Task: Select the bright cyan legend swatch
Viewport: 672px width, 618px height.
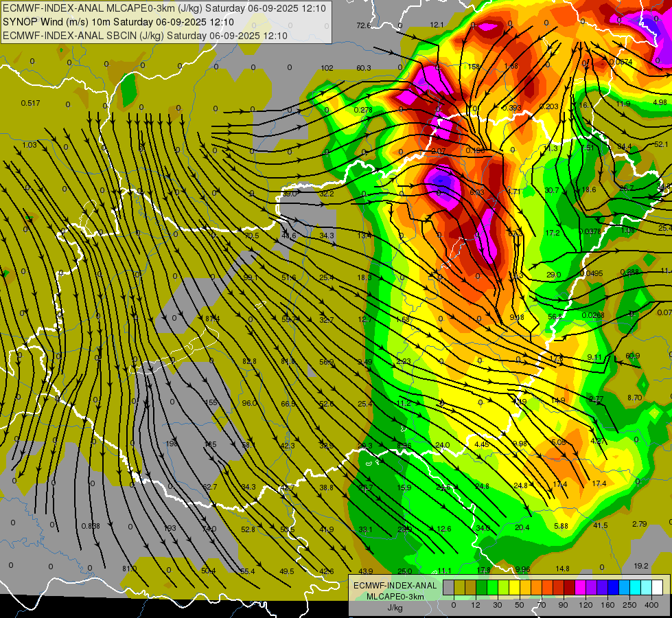Action: coord(635,587)
